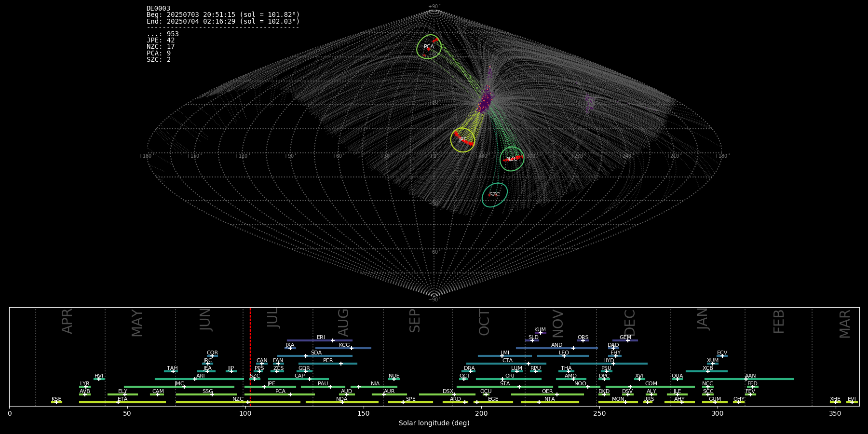Click the NTA shower label in timeline
The width and height of the screenshot is (868, 434).
point(550,399)
